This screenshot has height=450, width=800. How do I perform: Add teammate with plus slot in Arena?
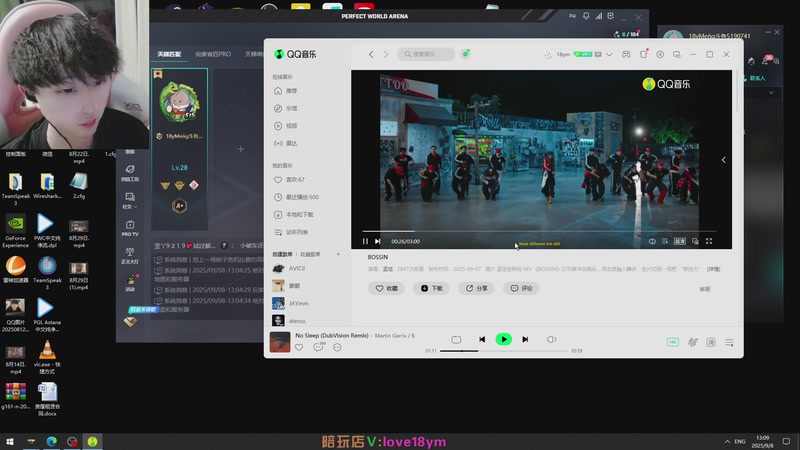point(241,149)
